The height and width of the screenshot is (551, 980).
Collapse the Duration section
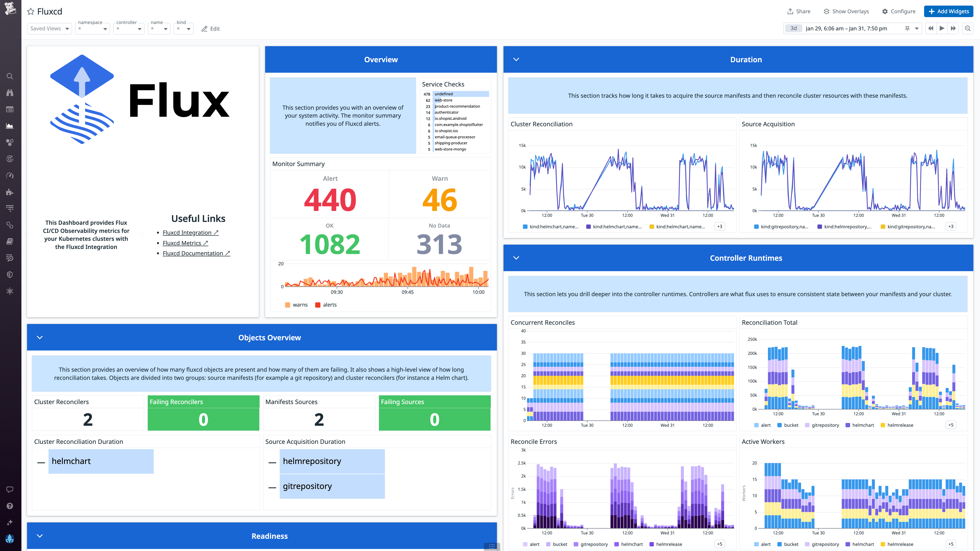[516, 59]
